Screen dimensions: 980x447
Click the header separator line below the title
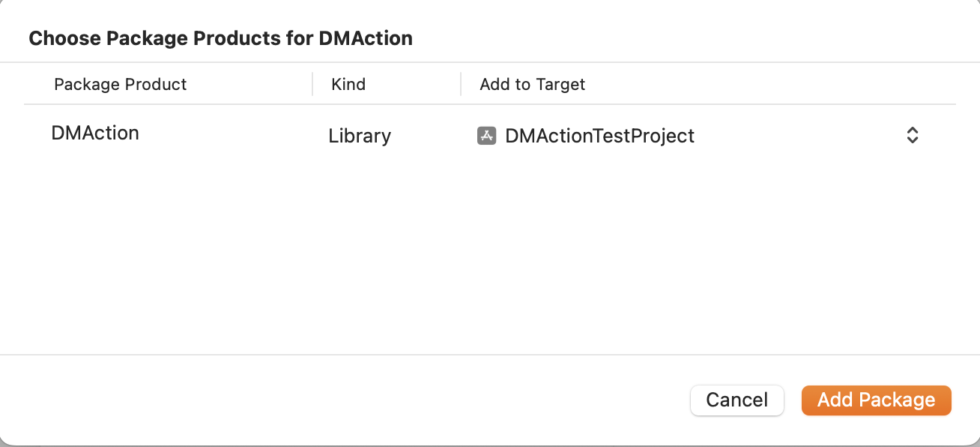490,62
